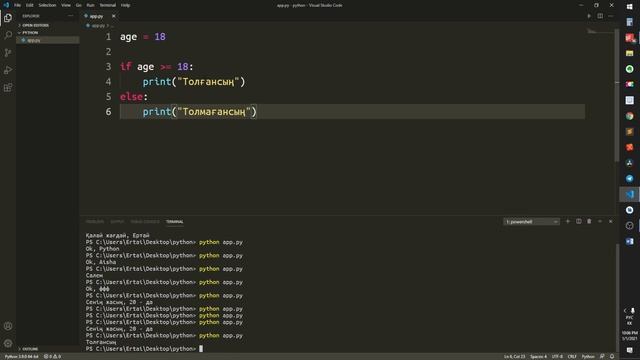Open Telegram from the Windows taskbar
The height and width of the screenshot is (360, 640).
629,178
